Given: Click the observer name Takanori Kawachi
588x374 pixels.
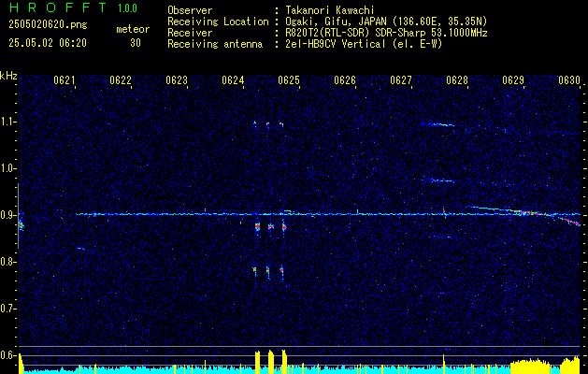Looking at the screenshot, I should point(330,10).
